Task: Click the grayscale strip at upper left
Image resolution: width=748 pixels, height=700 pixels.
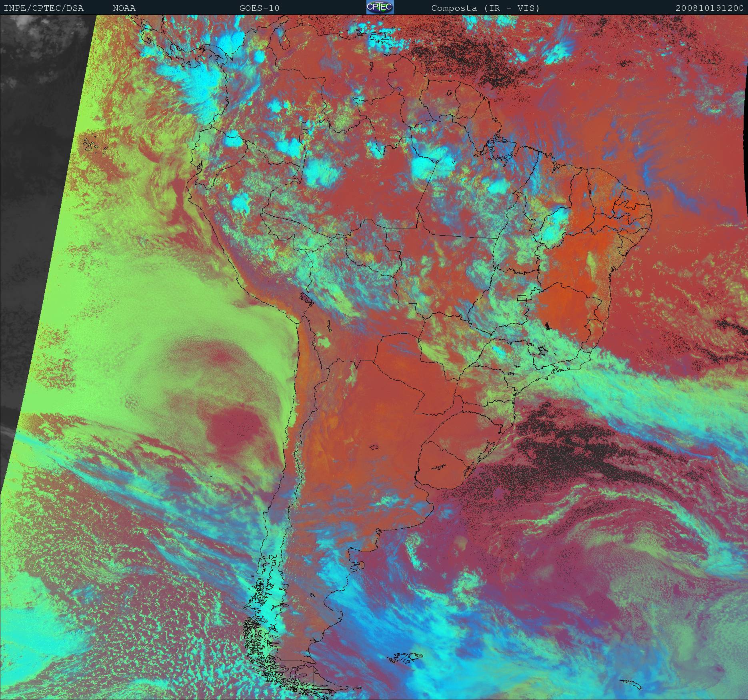Action: click(40, 80)
